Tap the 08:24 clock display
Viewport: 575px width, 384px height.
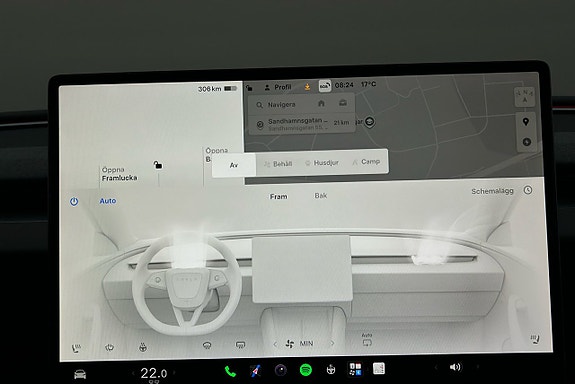pos(344,85)
